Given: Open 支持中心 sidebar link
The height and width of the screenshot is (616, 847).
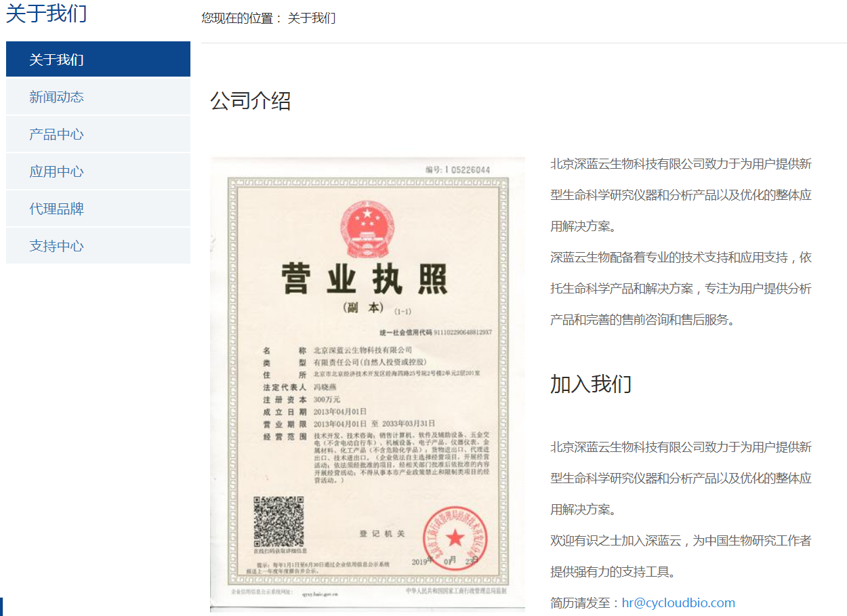Looking at the screenshot, I should coord(98,246).
